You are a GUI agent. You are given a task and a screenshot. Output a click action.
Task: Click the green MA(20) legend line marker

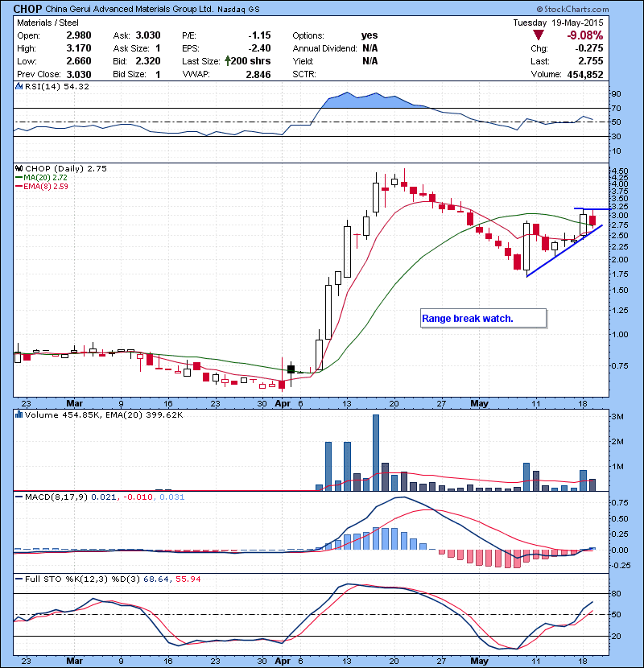pos(19,178)
